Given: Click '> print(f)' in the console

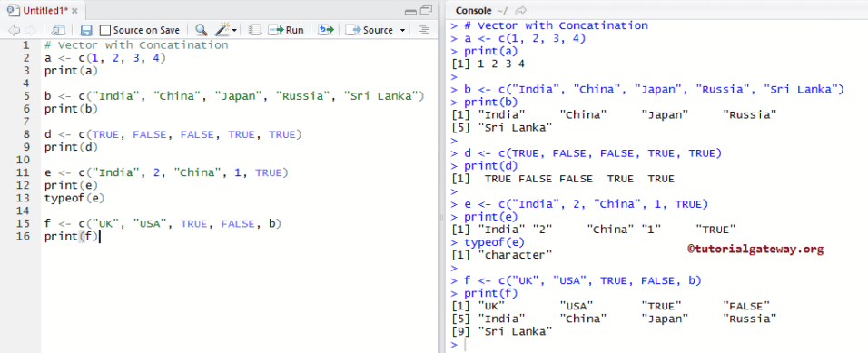Looking at the screenshot, I should pos(484,293).
